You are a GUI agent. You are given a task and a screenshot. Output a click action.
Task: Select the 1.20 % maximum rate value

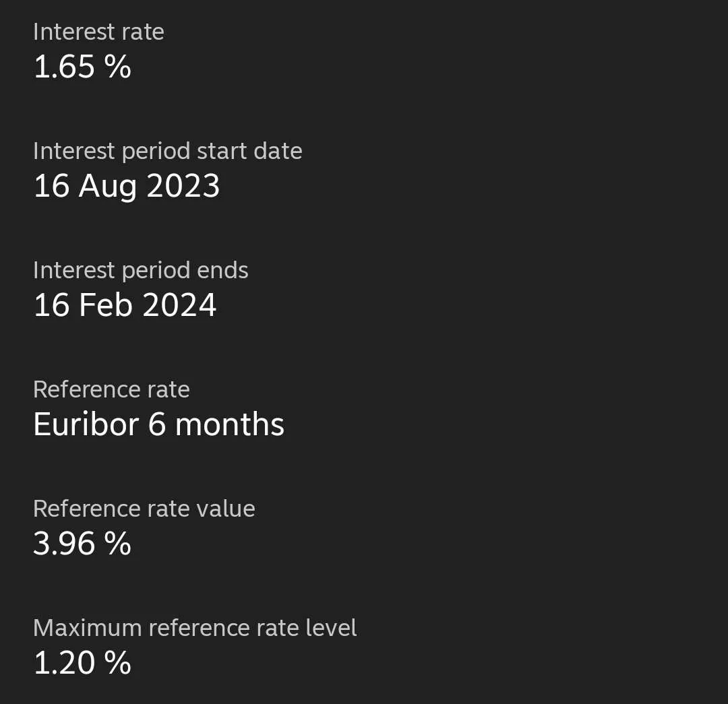pos(82,663)
